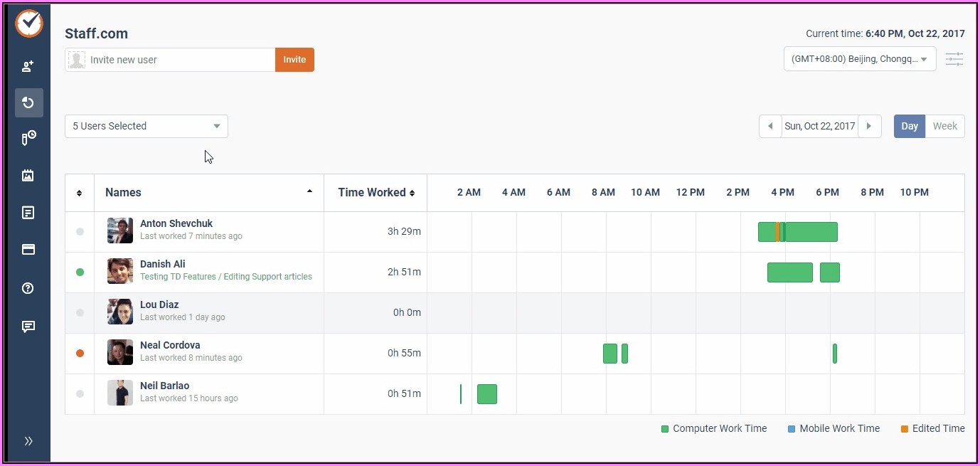
Task: Open the timezone dropdown
Action: tap(859, 60)
